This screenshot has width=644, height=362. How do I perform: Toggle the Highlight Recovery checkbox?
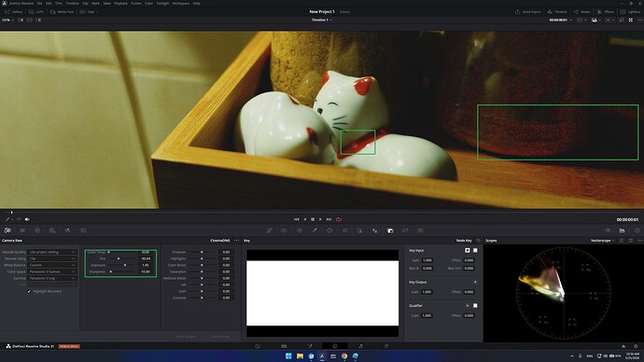[x=29, y=291]
